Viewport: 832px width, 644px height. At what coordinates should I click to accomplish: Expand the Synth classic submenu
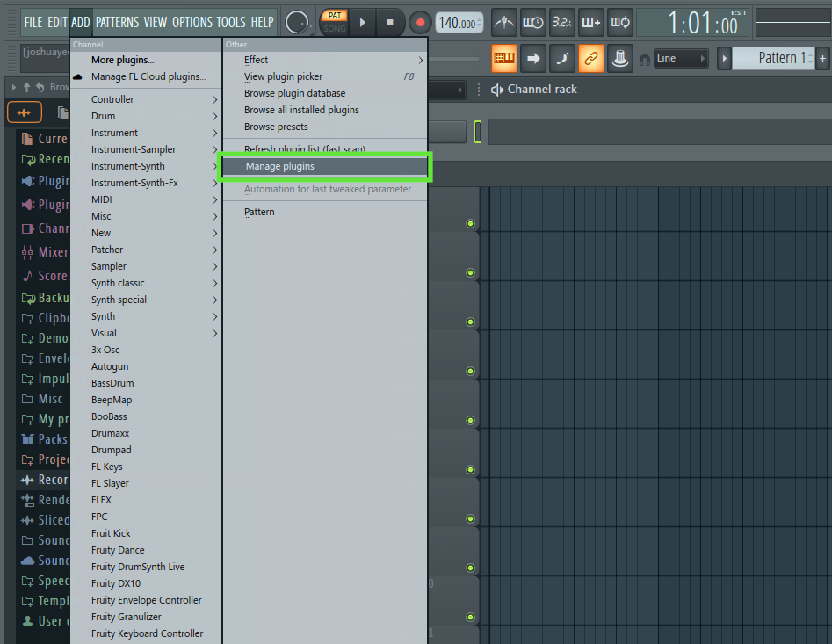point(147,283)
